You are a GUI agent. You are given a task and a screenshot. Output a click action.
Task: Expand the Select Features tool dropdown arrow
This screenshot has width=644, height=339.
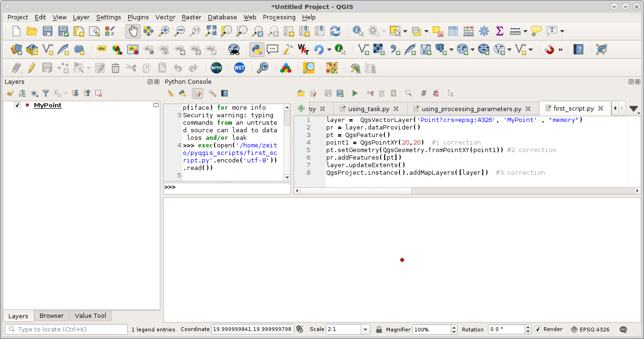pyautogui.click(x=405, y=31)
